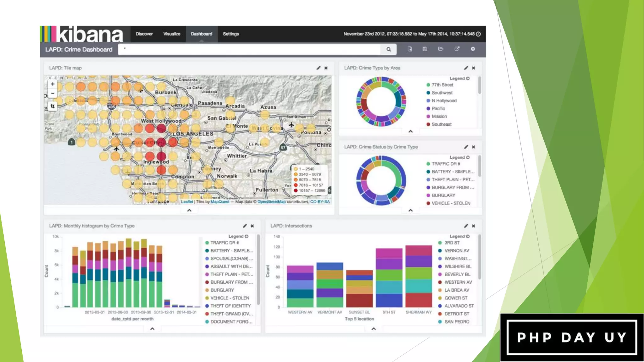
Task: Open the time range picker
Action: coord(412,34)
